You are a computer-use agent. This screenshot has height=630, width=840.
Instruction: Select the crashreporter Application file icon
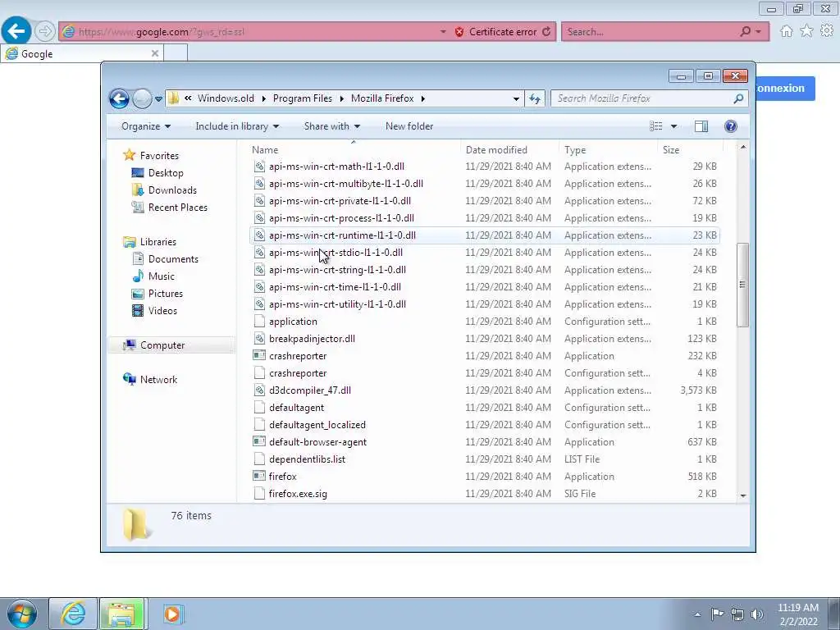[259, 356]
